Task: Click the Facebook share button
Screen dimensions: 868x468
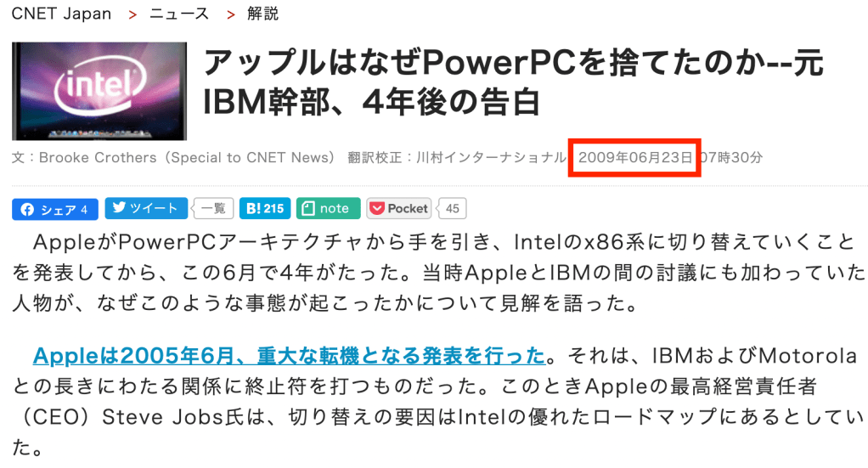Action: click(x=54, y=209)
